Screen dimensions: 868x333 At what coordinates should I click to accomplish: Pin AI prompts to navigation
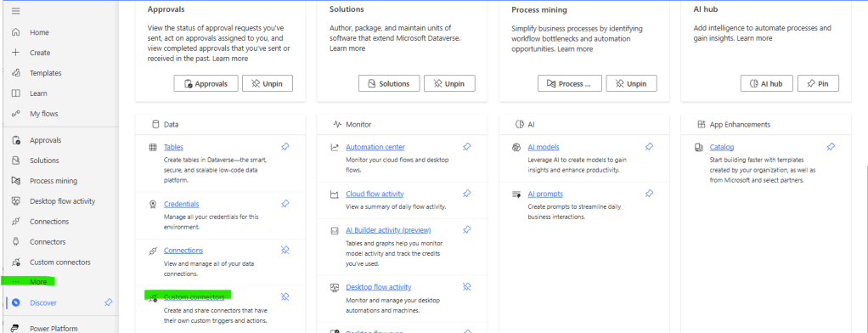pos(649,194)
